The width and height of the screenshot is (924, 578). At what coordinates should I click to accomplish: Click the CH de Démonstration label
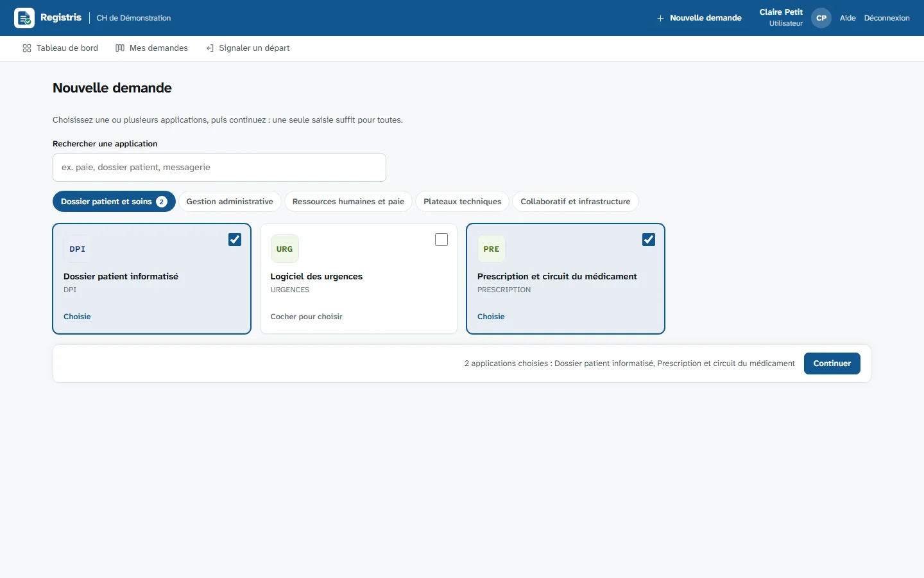coord(133,18)
